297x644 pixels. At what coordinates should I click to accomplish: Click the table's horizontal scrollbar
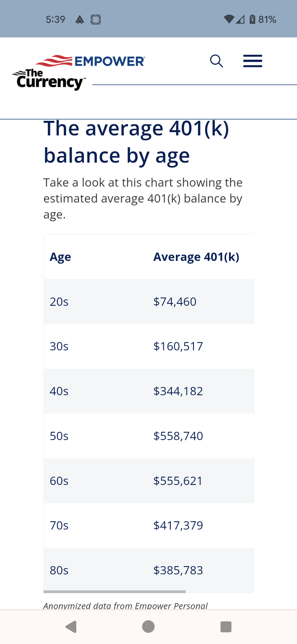[114, 592]
